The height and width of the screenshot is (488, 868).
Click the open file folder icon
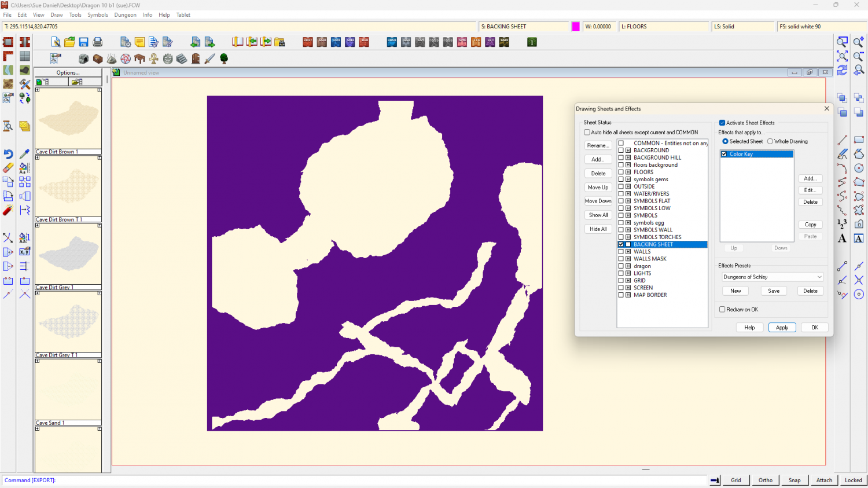click(x=69, y=42)
